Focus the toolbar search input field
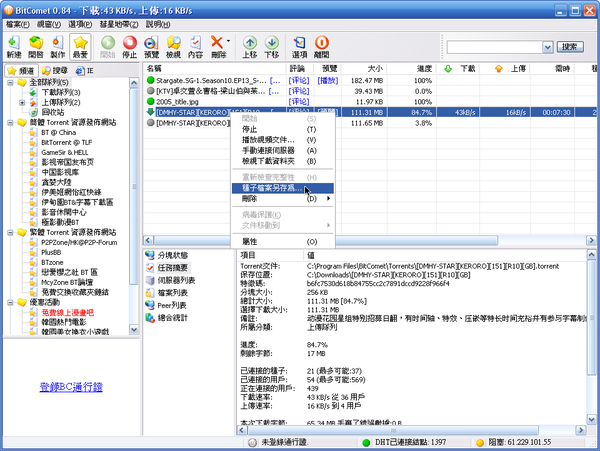Viewport: 600px width, 451px height. (494, 47)
